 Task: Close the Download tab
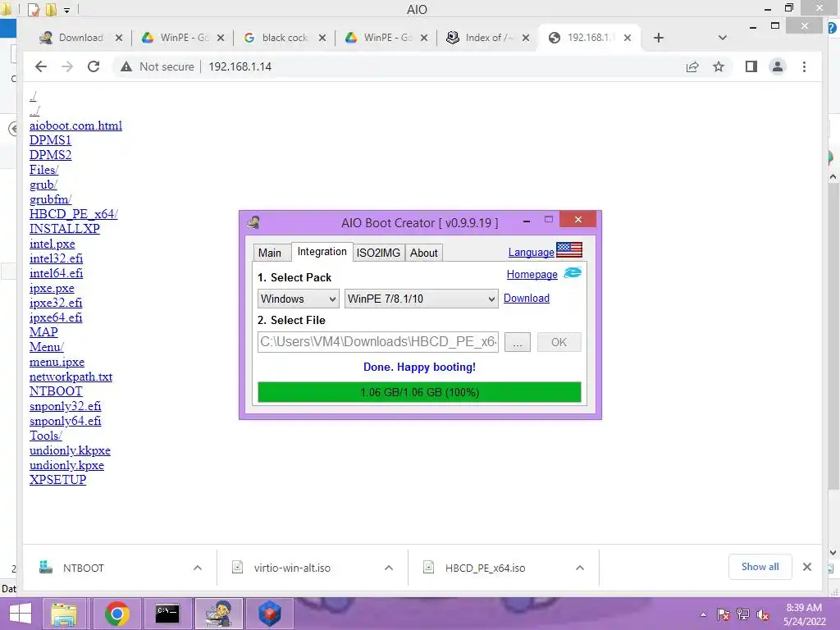click(x=119, y=38)
